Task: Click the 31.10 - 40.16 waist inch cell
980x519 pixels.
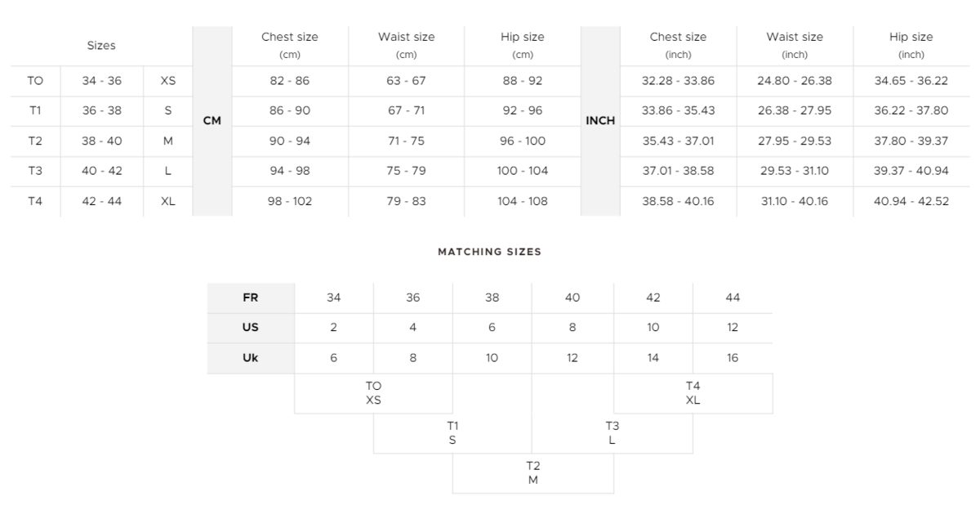Action: tap(795, 201)
